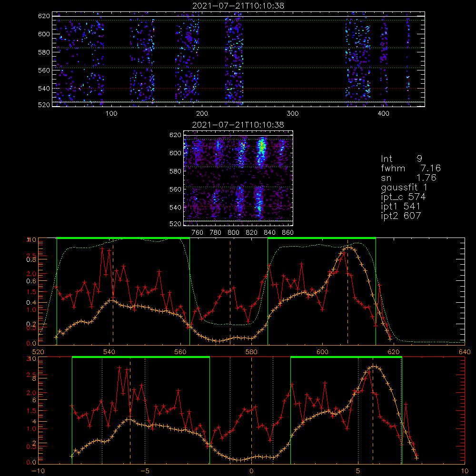The width and height of the screenshot is (476, 476).
Task: Click x-axis label 820 under the middle image
Action: pyautogui.click(x=252, y=233)
